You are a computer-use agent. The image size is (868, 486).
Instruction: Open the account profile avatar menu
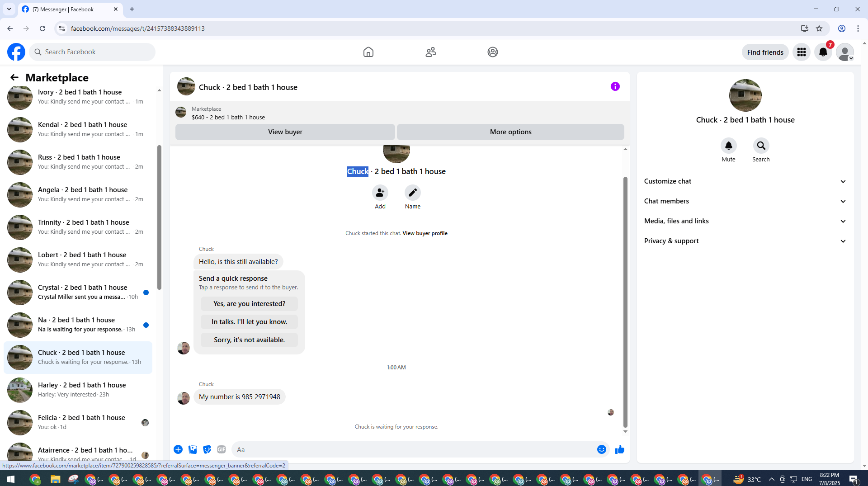pos(845,52)
